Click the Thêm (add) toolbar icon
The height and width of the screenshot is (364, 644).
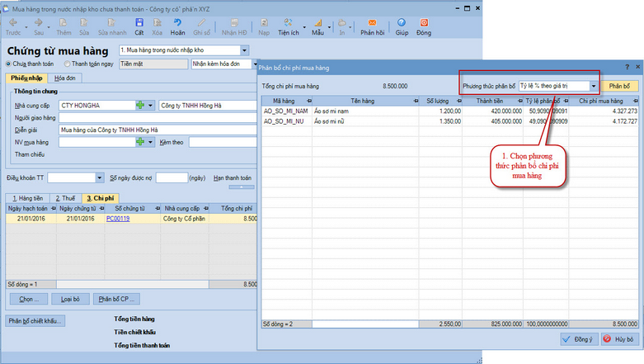[x=63, y=26]
